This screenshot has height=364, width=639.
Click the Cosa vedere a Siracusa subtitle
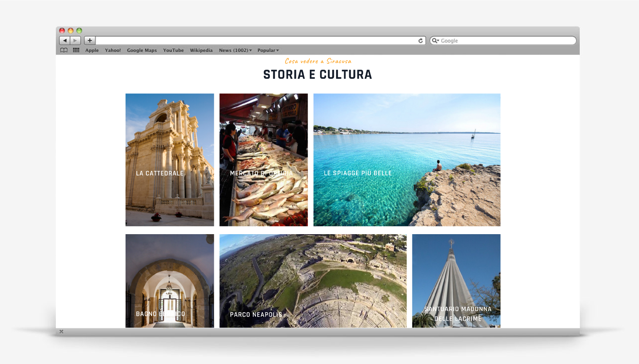pos(318,61)
